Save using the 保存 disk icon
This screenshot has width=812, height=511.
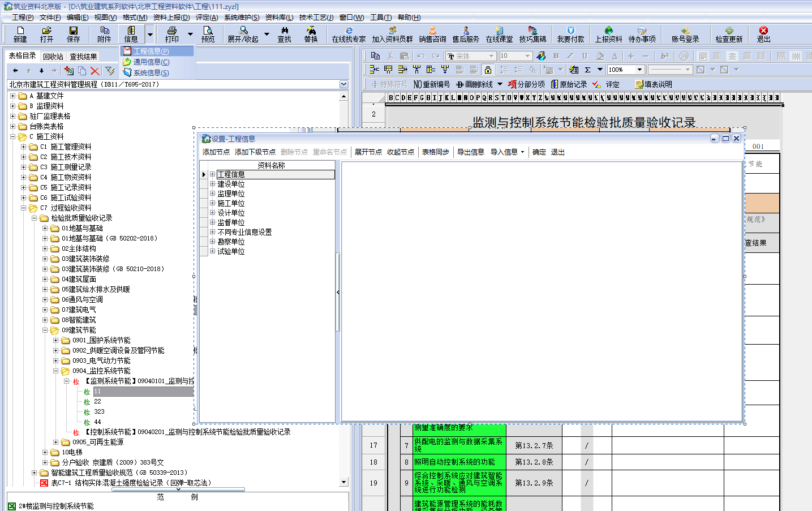pos(74,34)
